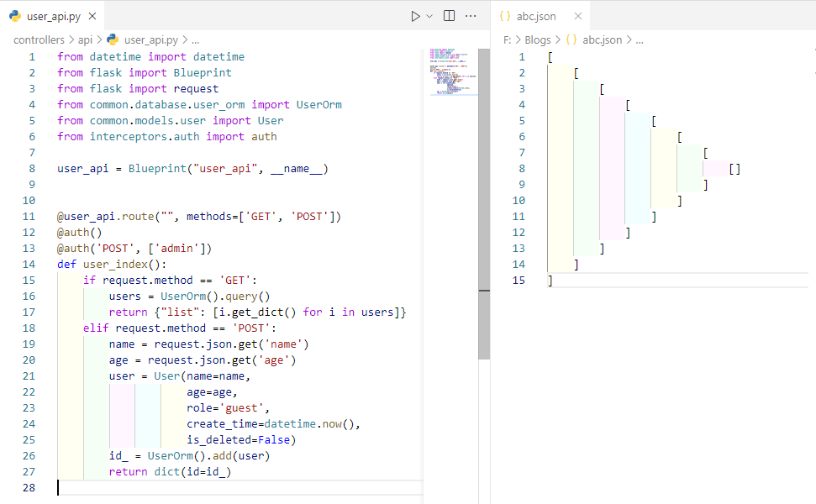This screenshot has height=504, width=816.
Task: Split the editor with the split icon
Action: (449, 16)
